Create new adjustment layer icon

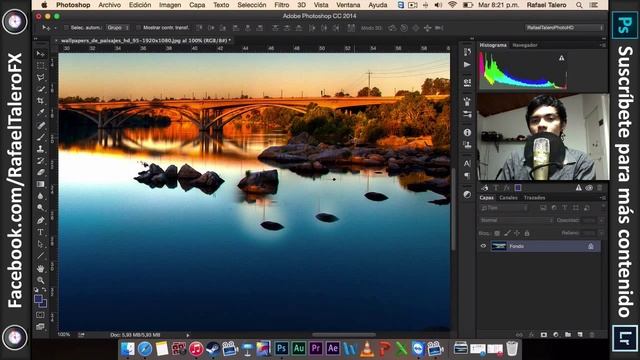pos(556,335)
